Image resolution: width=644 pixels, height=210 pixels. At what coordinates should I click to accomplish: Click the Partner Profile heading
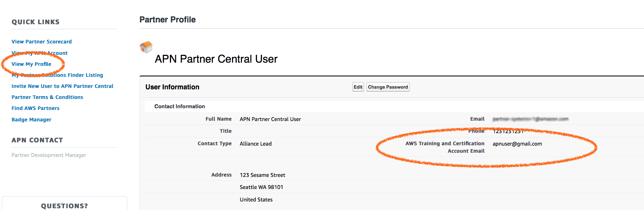point(167,20)
